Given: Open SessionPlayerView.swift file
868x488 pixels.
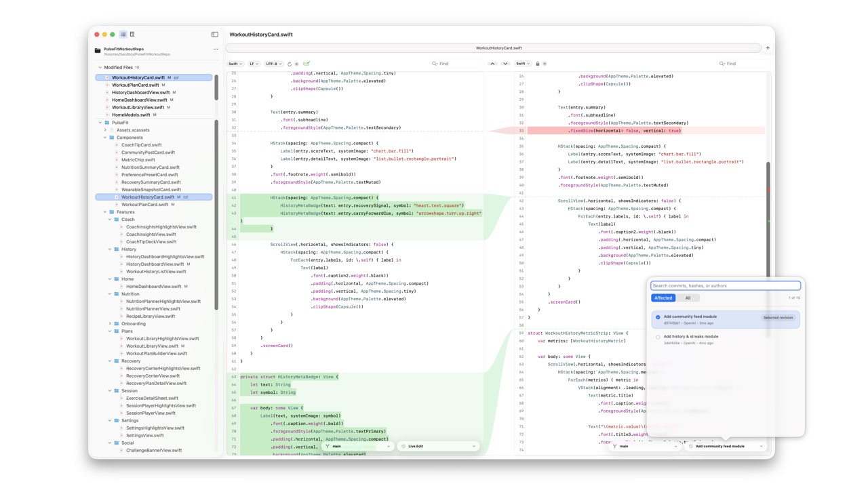Looking at the screenshot, I should pyautogui.click(x=151, y=413).
